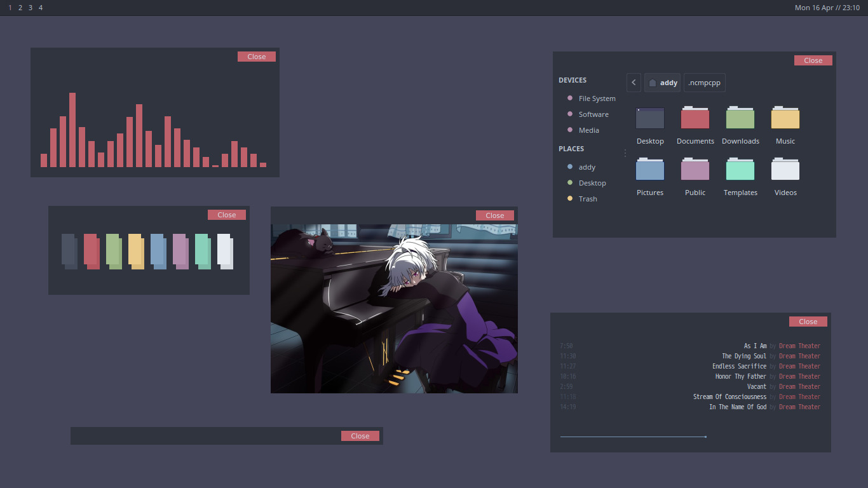Select the track In The Name Of God
Screen dimensions: 868x488
tap(738, 407)
